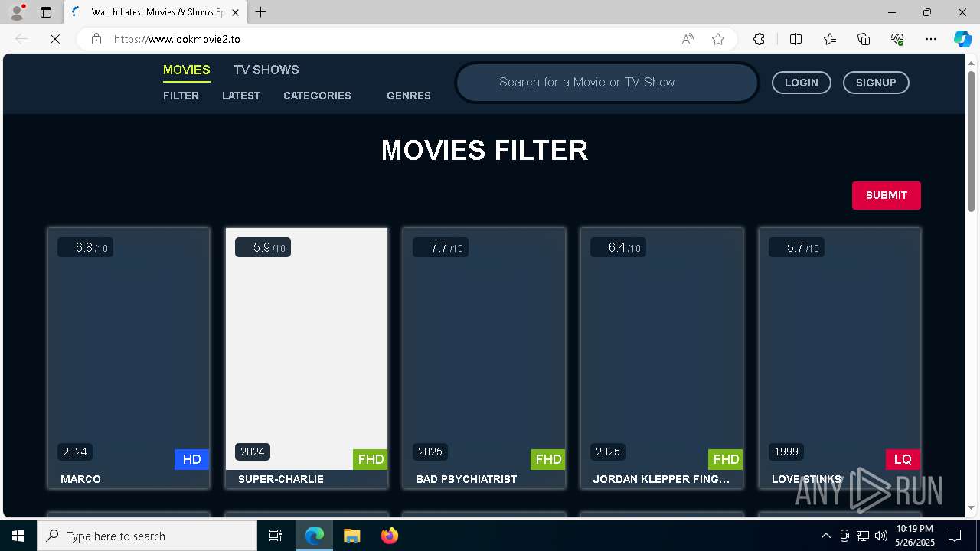Image resolution: width=980 pixels, height=551 pixels.
Task: Switch to the MOVIES section
Action: coord(186,70)
